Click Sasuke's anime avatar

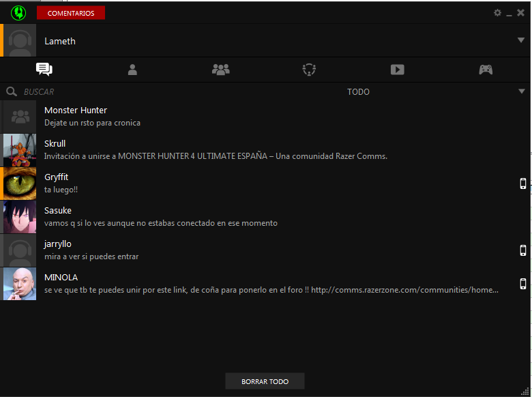(x=20, y=217)
